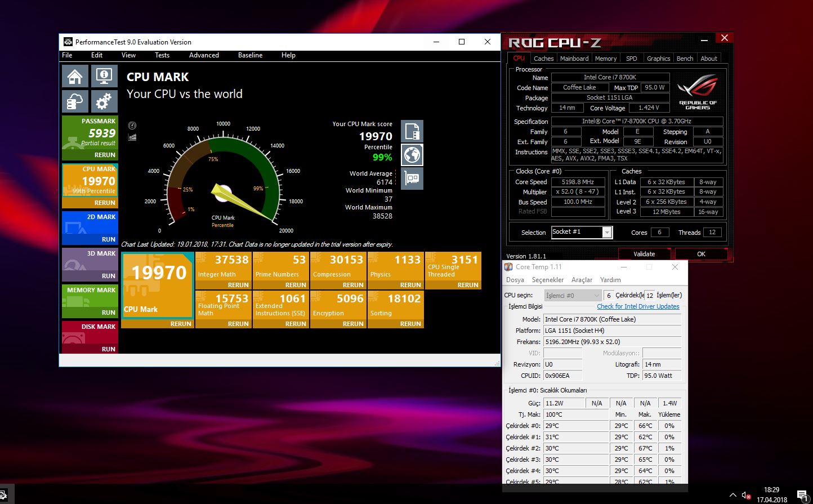Click the Model field in Core Temp

click(x=612, y=319)
